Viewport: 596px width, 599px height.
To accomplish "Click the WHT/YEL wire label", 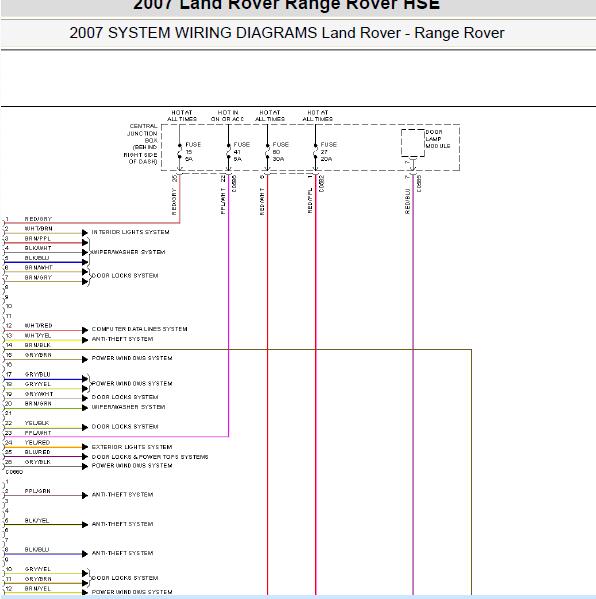I will click(x=38, y=335).
